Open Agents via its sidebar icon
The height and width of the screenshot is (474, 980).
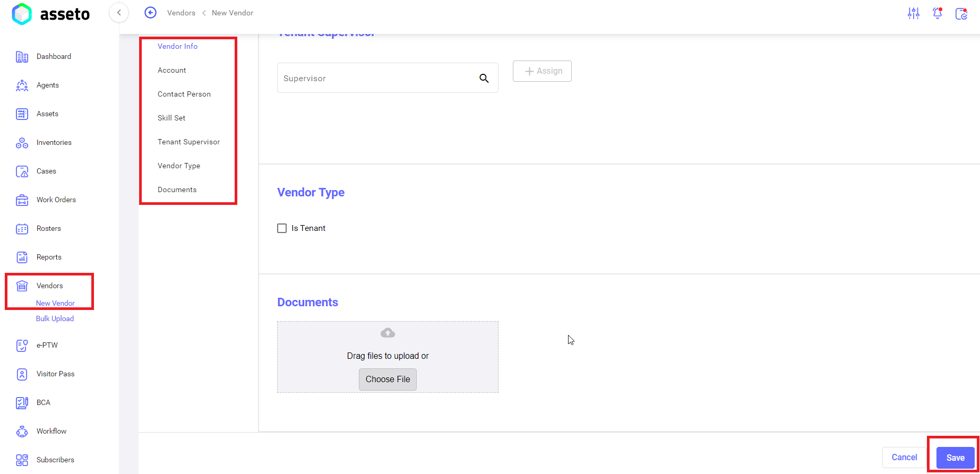(x=22, y=85)
